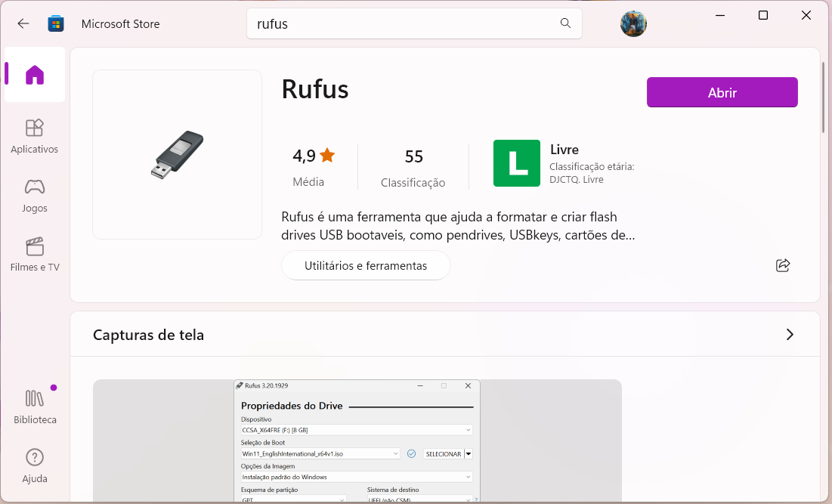832x504 pixels.
Task: Click the Microsoft Store logo icon
Action: point(56,24)
